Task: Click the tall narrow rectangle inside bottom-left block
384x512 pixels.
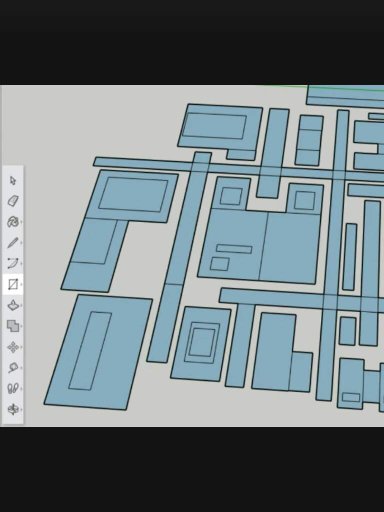Action: pos(90,351)
